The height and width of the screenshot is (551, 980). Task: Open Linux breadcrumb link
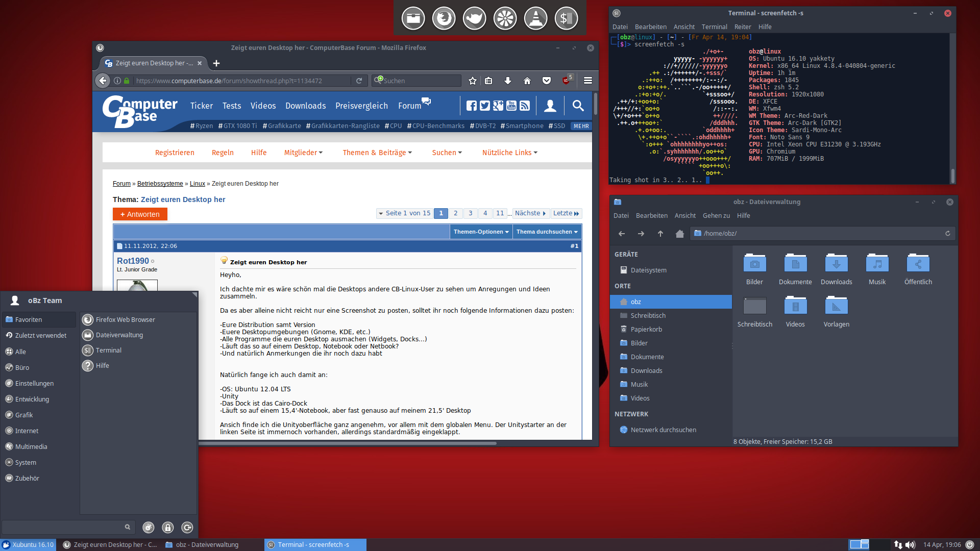point(197,184)
